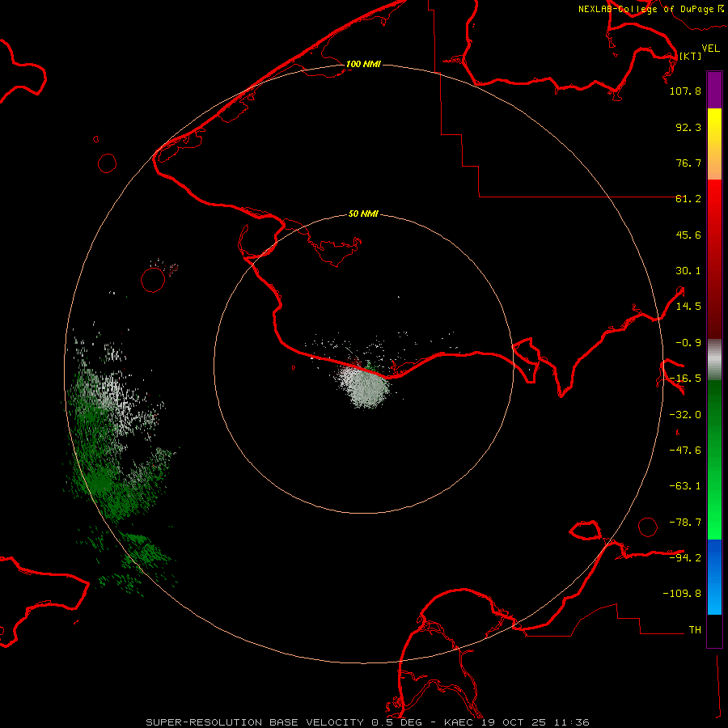Click the Super-Resolution Base Velocity footer caption
This screenshot has height=728, width=728.
pyautogui.click(x=367, y=722)
